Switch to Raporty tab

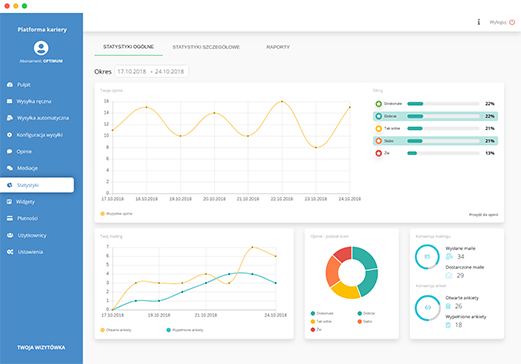278,47
